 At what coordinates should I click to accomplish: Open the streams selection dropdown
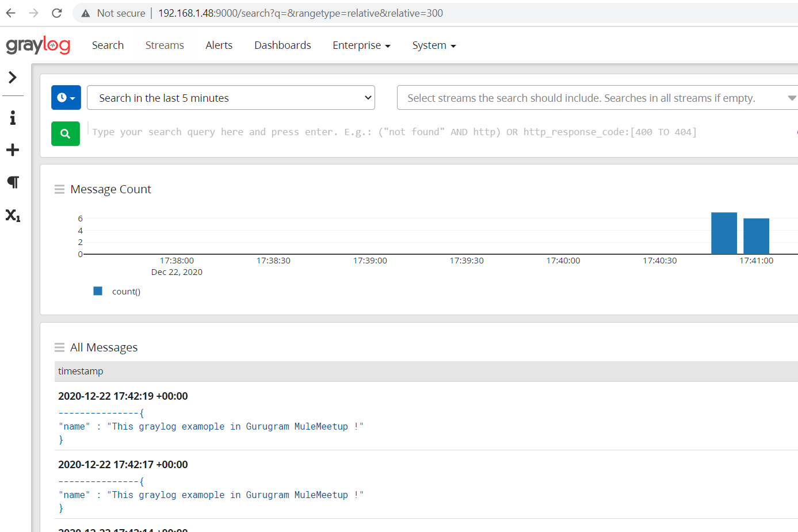pyautogui.click(x=597, y=98)
